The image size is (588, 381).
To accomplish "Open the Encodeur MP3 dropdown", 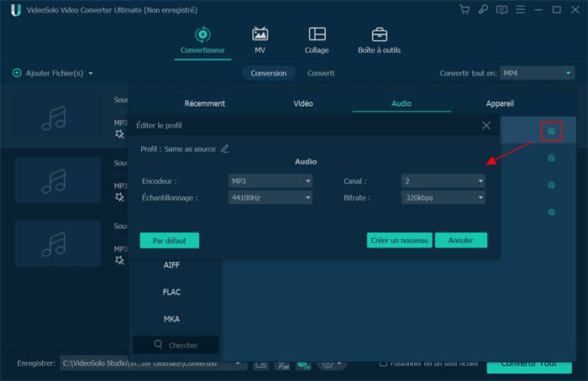I will coord(270,181).
